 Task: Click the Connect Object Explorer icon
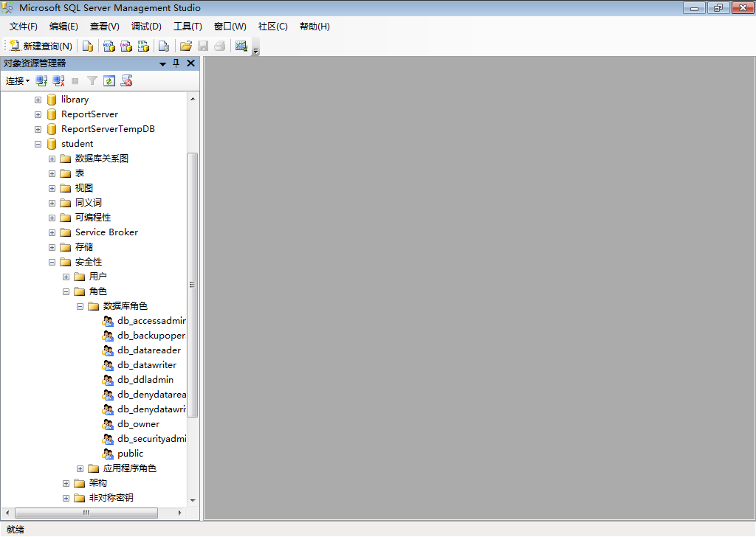click(41, 81)
